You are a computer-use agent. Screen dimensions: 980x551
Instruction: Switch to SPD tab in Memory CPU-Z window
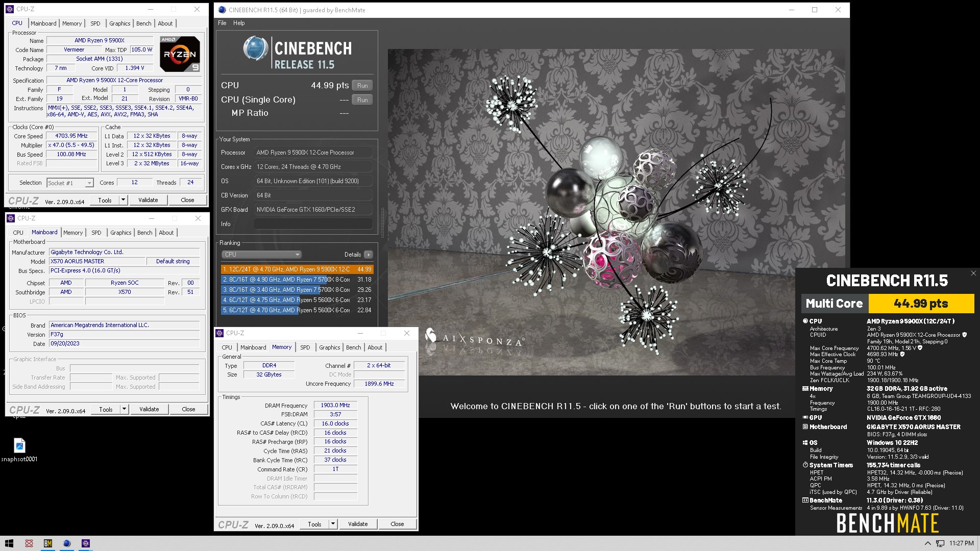pos(305,347)
